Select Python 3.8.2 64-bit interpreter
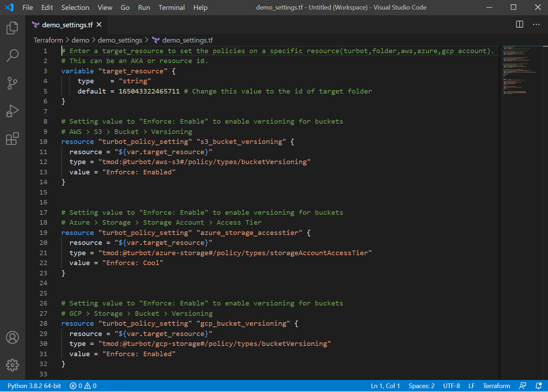The height and width of the screenshot is (392, 548). tap(34, 386)
